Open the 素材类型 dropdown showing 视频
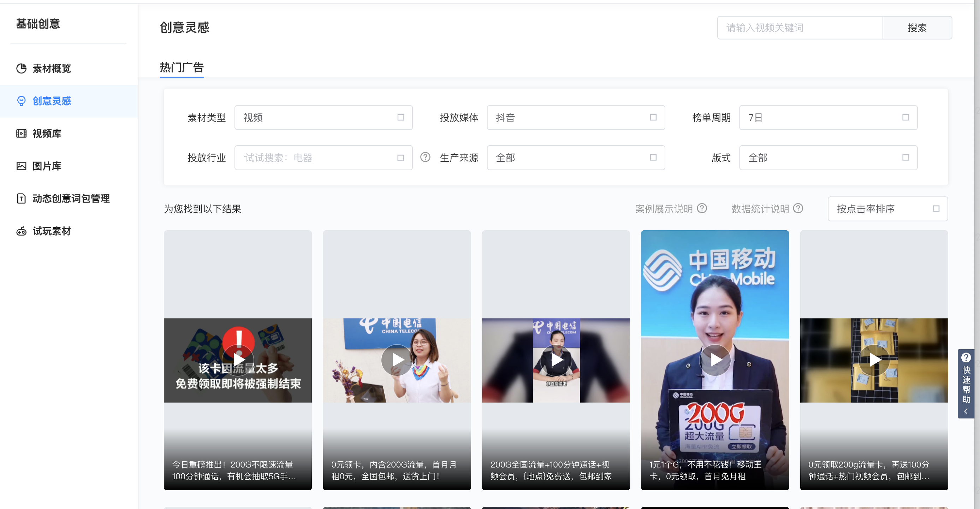Screen dimensions: 980x509 323,118
